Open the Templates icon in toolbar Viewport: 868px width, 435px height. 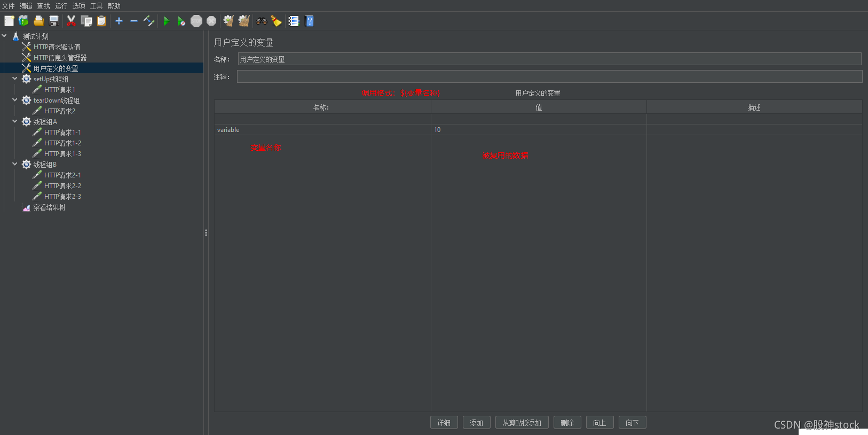pos(23,21)
